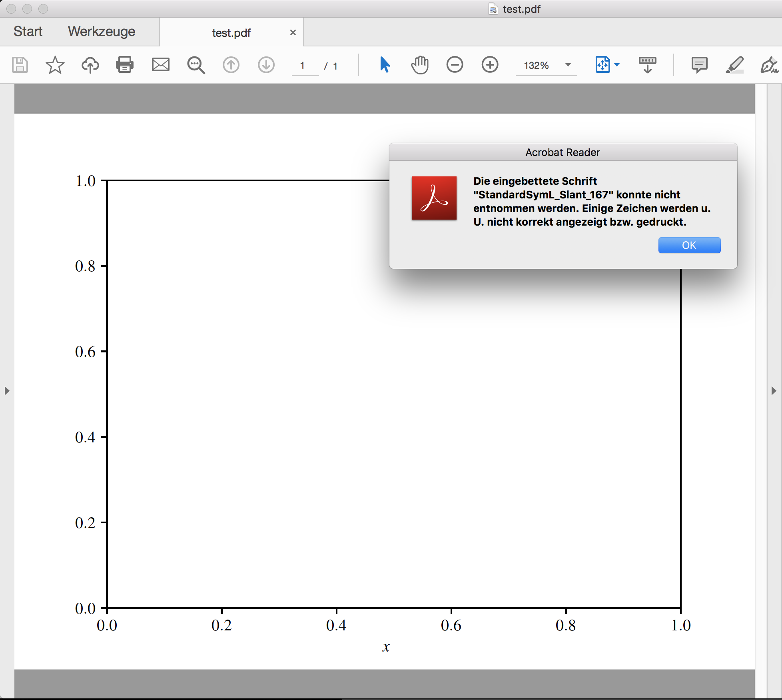Image resolution: width=782 pixels, height=700 pixels.
Task: Save the PDF file
Action: click(x=20, y=65)
